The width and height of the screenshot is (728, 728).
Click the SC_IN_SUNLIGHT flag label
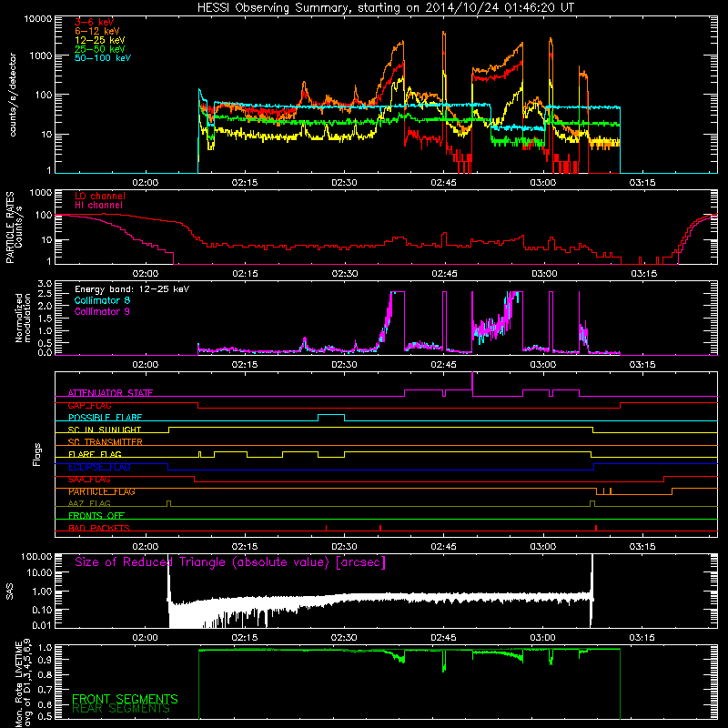pyautogui.click(x=105, y=430)
